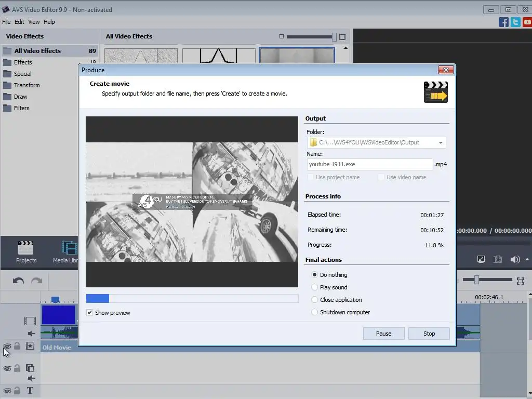Open the Media Library film icon
Image resolution: width=532 pixels, height=399 pixels.
click(69, 248)
